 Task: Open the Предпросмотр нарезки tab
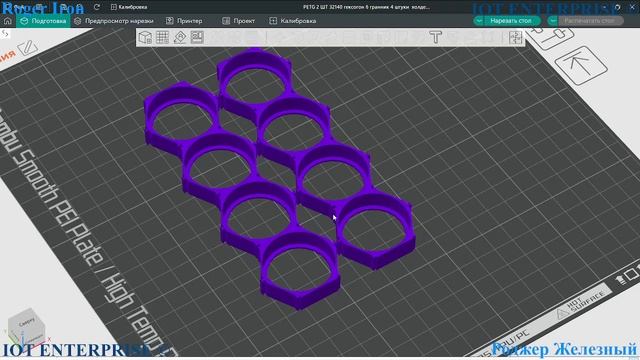tap(114, 21)
